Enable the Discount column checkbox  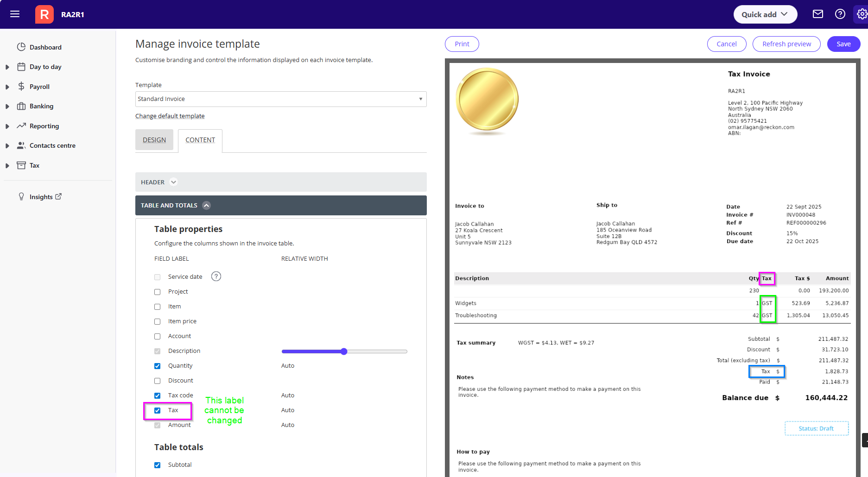pos(158,381)
